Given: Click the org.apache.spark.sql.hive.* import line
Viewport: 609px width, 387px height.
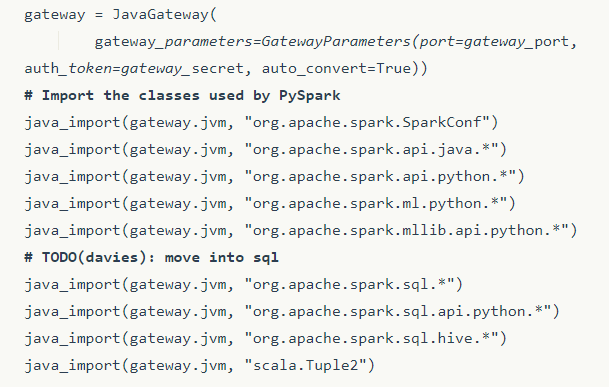Looking at the screenshot, I should (266, 339).
